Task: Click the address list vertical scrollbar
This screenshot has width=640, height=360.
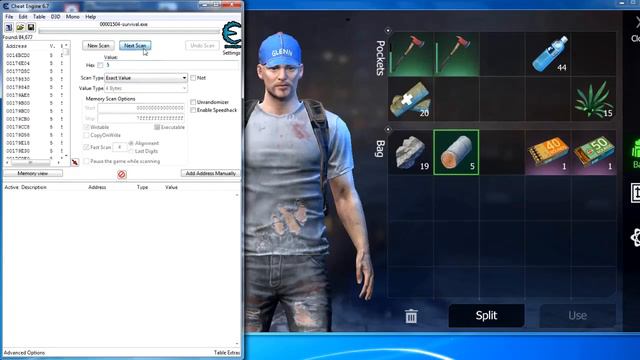Action: click(67, 100)
